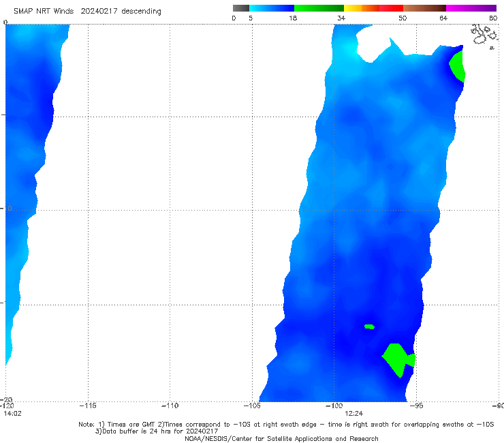Click the latitude label '-10'
The image size is (504, 443).
click(6, 209)
